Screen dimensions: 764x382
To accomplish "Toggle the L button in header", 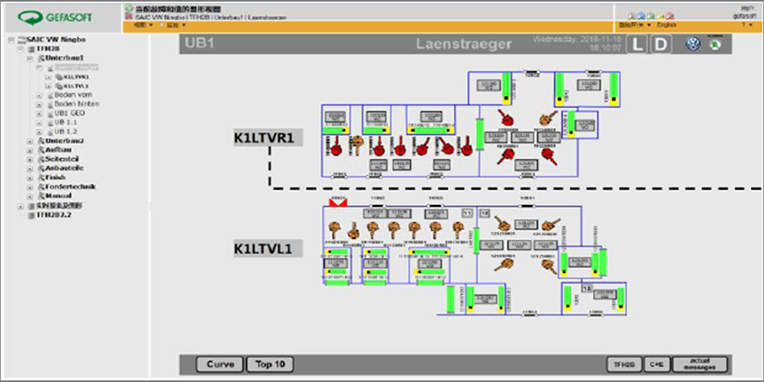I will click(637, 45).
